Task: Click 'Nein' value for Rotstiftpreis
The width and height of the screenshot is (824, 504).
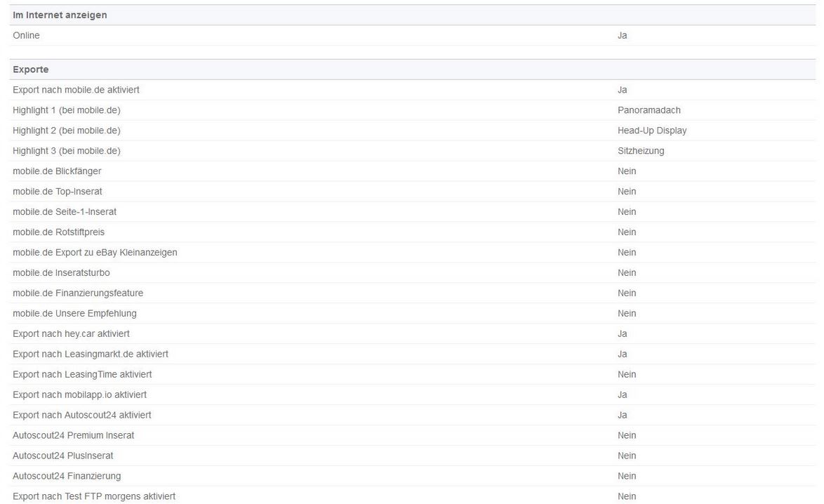Action: (627, 232)
